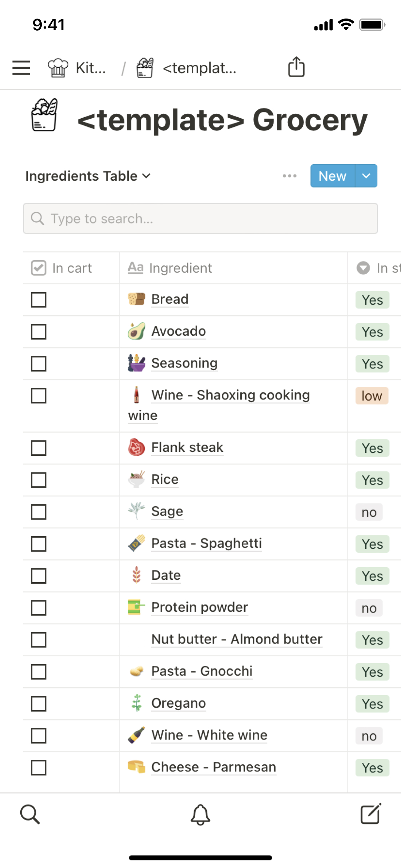Expand the Ingredients Table view switcher
This screenshot has width=401, height=868.
[88, 176]
